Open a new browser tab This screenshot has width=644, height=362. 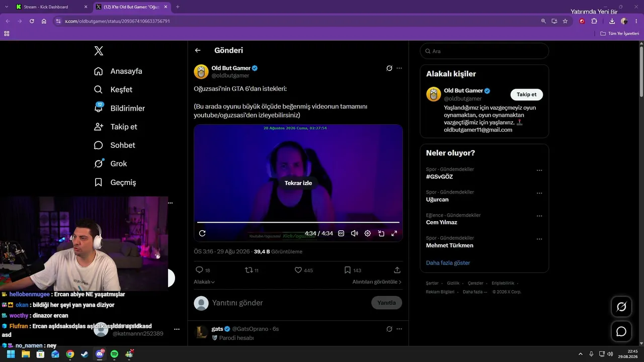point(178,7)
